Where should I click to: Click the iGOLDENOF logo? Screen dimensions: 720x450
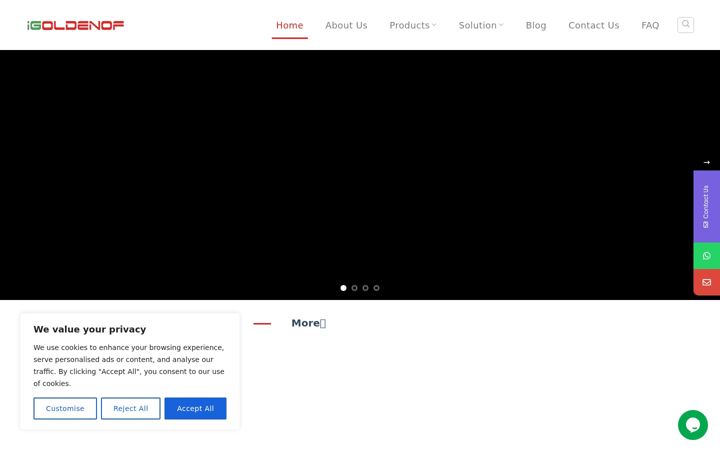(x=76, y=25)
